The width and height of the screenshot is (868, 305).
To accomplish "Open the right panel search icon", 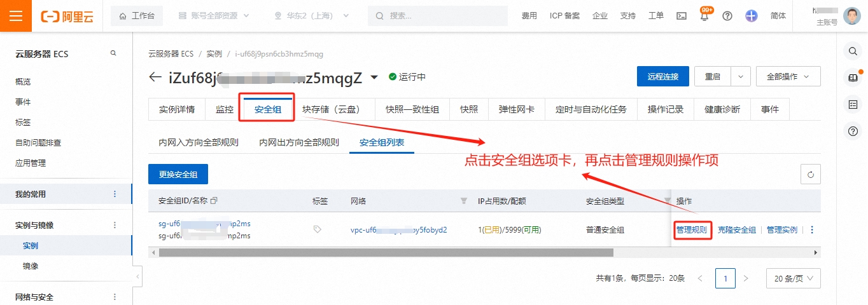I will (853, 50).
